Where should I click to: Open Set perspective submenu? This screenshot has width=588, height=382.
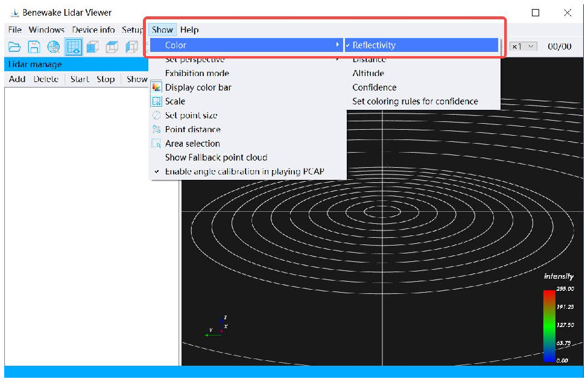246,60
